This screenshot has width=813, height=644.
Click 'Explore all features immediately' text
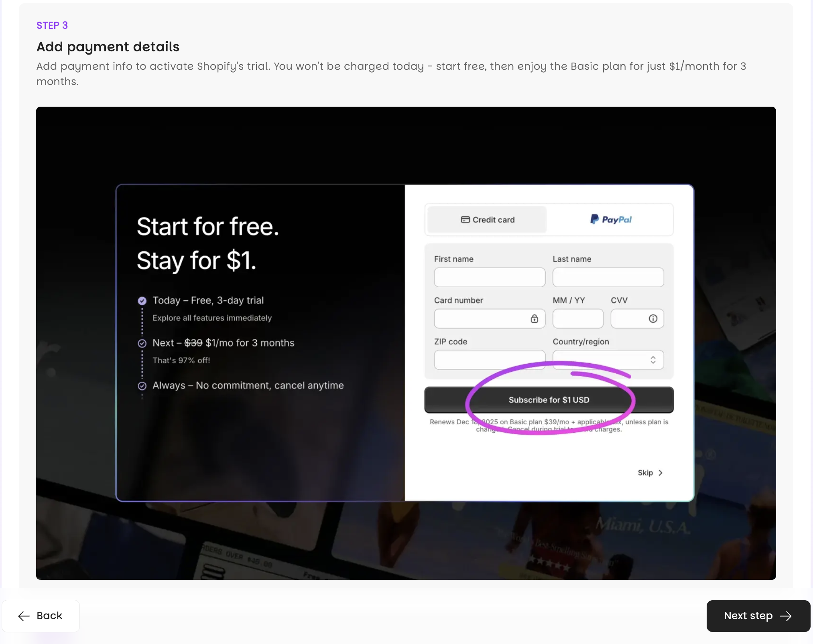pyautogui.click(x=212, y=318)
